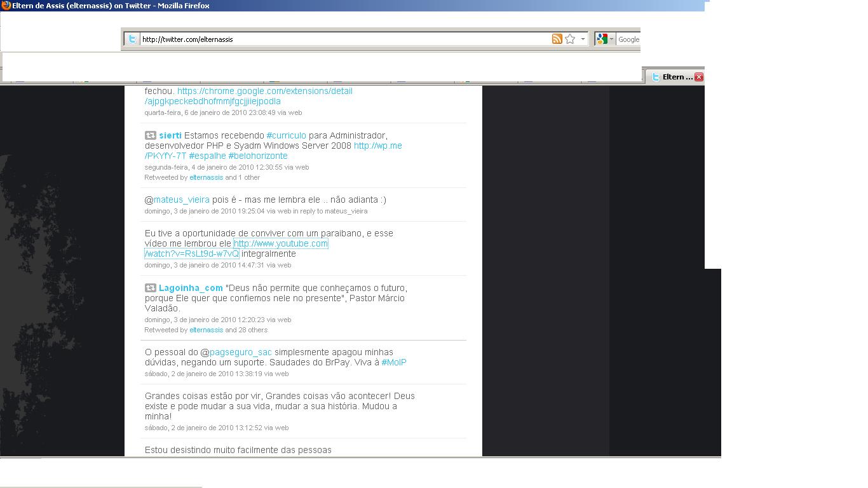
Task: Click the #curriculo hashtag
Action: [x=286, y=135]
